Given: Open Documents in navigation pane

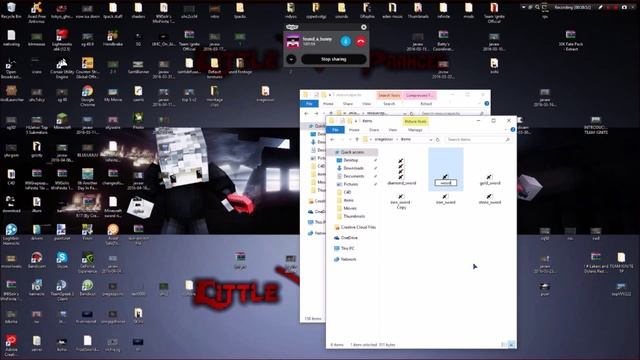Looking at the screenshot, I should coord(353,176).
